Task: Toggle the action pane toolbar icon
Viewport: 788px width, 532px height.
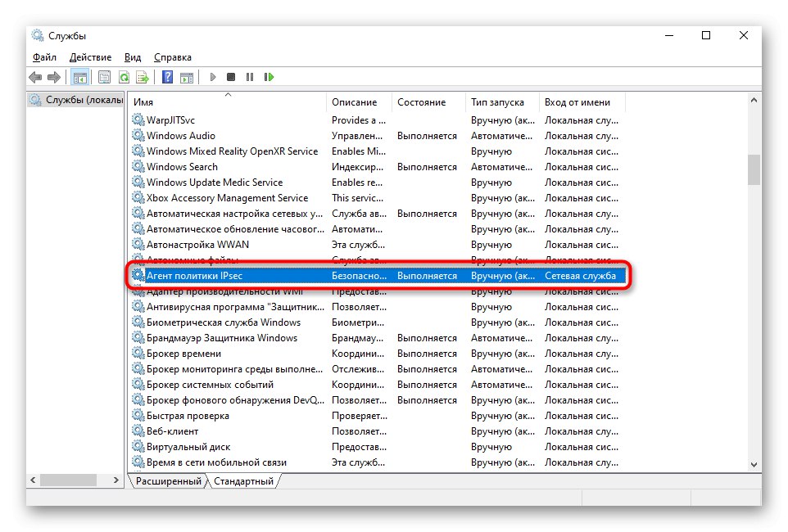Action: (187, 77)
